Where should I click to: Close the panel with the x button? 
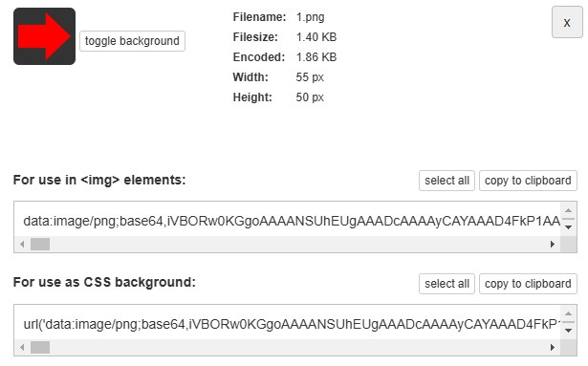(x=567, y=23)
